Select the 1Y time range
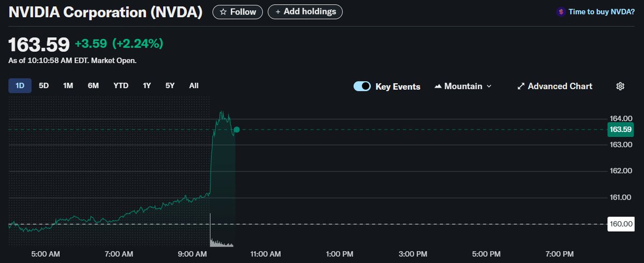This screenshot has width=644, height=263. point(147,86)
